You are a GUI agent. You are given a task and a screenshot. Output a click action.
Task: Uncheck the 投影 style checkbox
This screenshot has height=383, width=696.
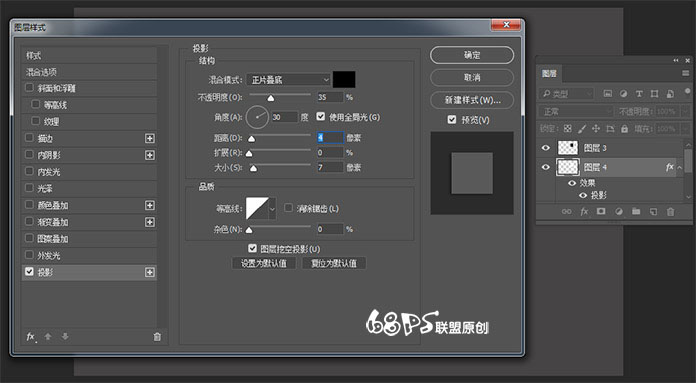[x=29, y=272]
